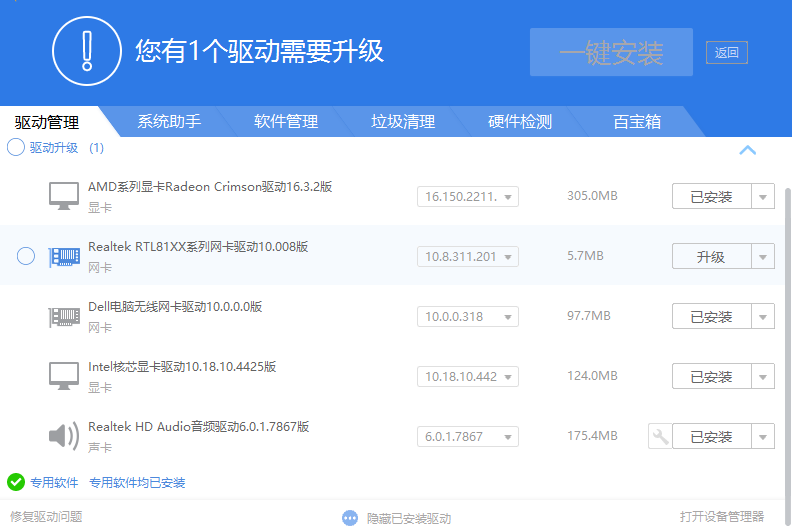Image resolution: width=792 pixels, height=530 pixels.
Task: Open version dropdown 10.0.0.318 for Dell wireless driver
Action: click(x=468, y=317)
